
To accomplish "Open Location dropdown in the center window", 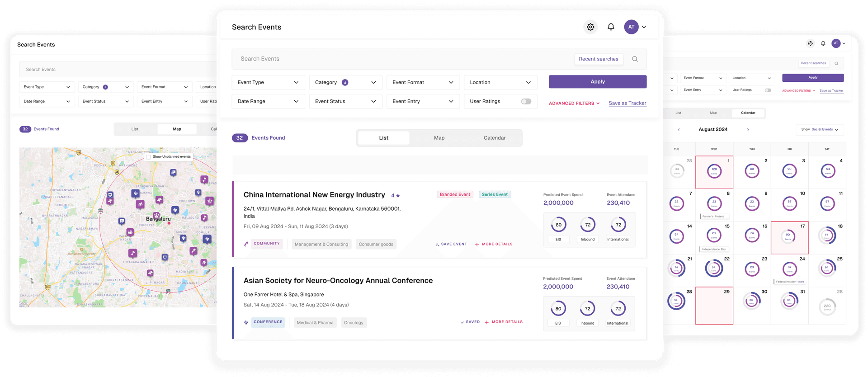I will pyautogui.click(x=500, y=82).
